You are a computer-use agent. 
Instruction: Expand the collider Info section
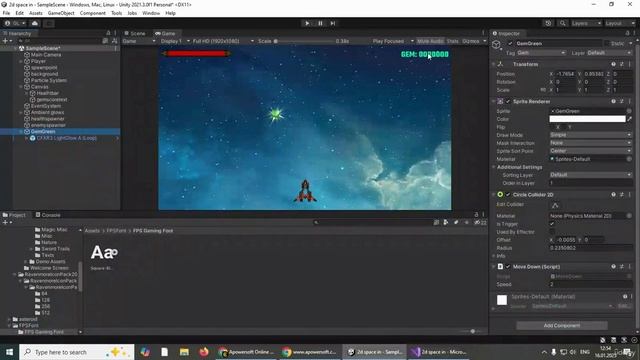tap(494, 256)
